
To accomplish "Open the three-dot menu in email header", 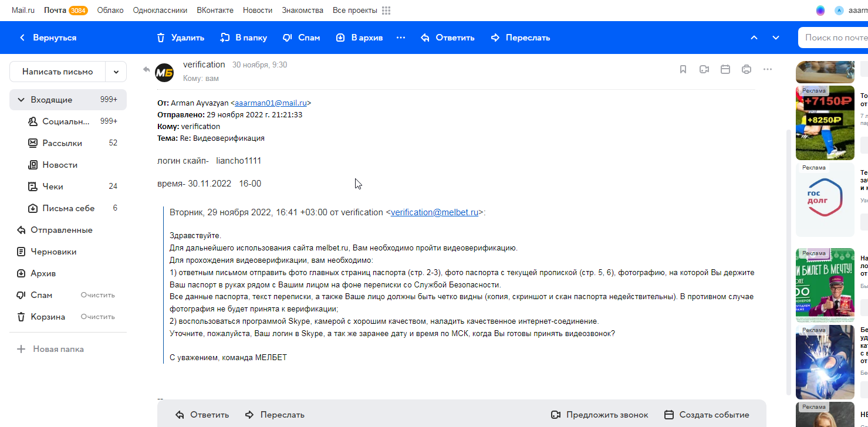I will (768, 69).
